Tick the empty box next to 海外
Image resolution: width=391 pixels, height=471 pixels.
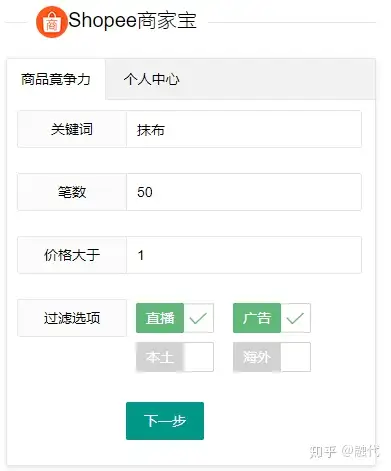coord(296,357)
